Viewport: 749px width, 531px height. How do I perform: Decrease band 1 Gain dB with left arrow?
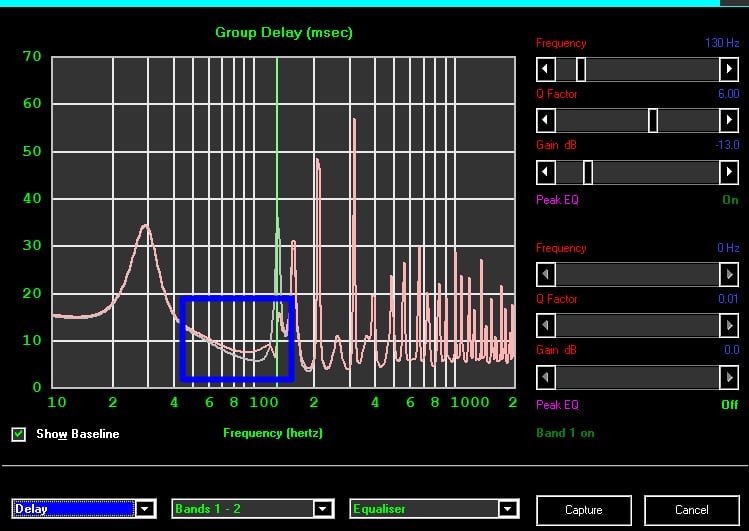click(546, 172)
